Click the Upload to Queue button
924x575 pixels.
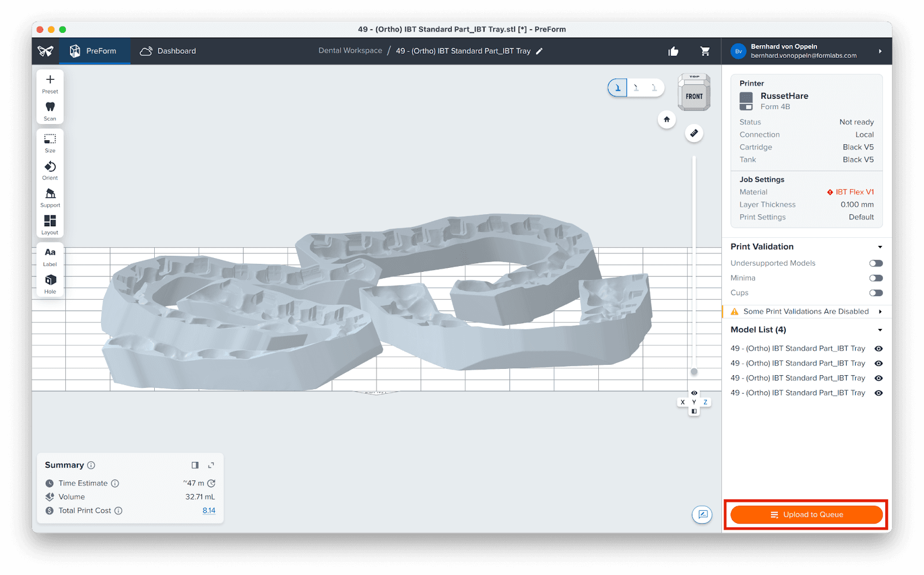click(x=806, y=514)
